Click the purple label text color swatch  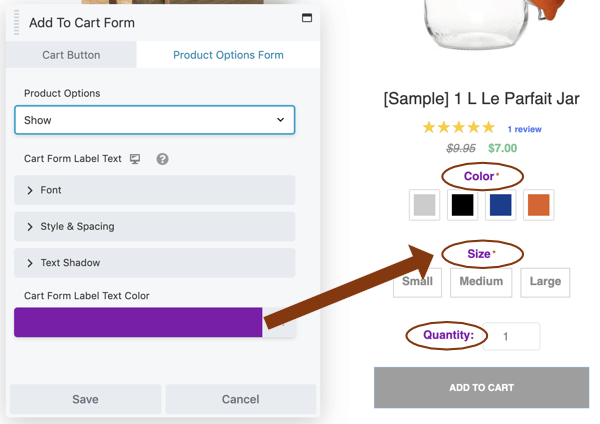pyautogui.click(x=138, y=322)
